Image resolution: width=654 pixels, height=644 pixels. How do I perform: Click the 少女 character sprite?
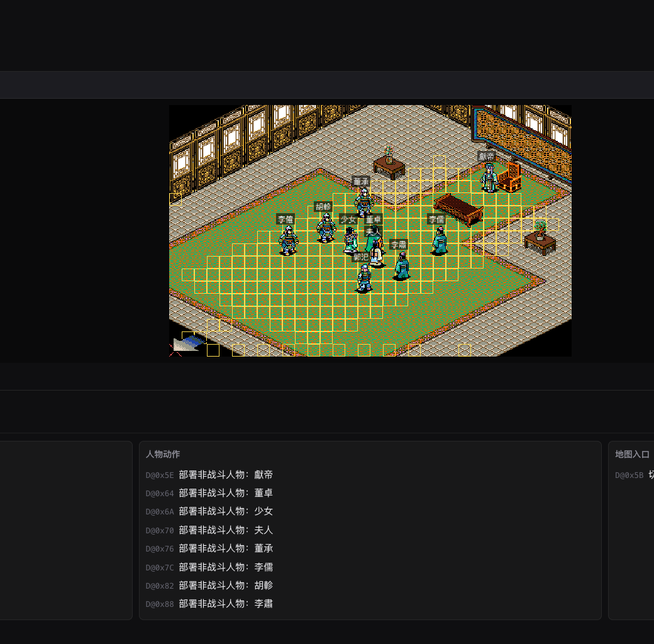point(351,240)
